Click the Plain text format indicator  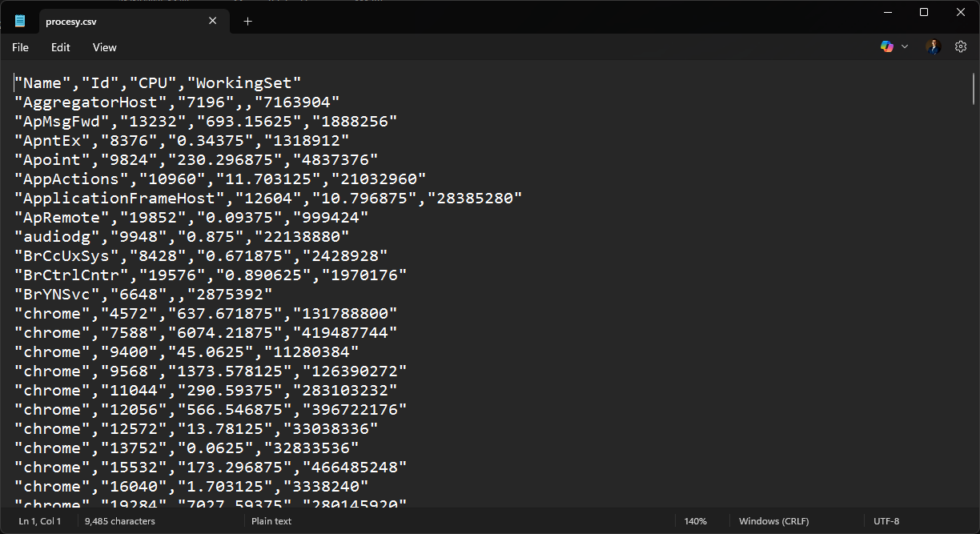[271, 521]
